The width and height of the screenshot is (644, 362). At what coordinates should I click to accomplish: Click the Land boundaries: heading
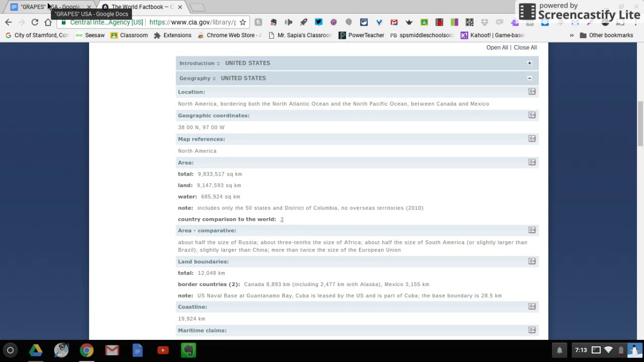click(x=203, y=262)
